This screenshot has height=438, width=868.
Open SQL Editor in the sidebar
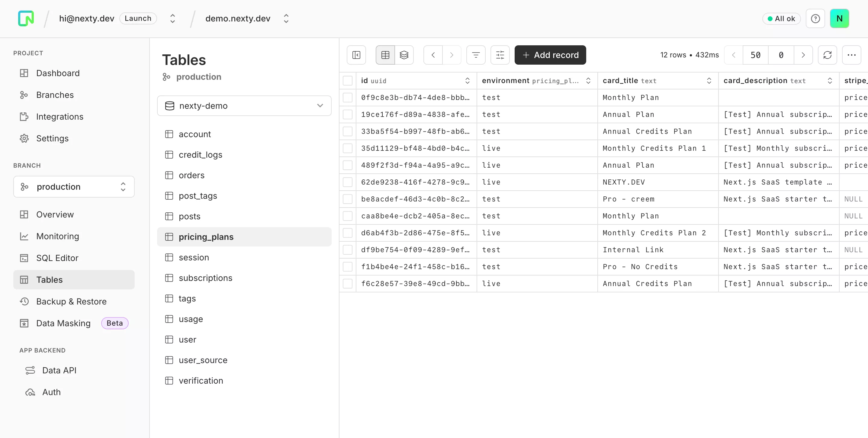click(x=57, y=258)
